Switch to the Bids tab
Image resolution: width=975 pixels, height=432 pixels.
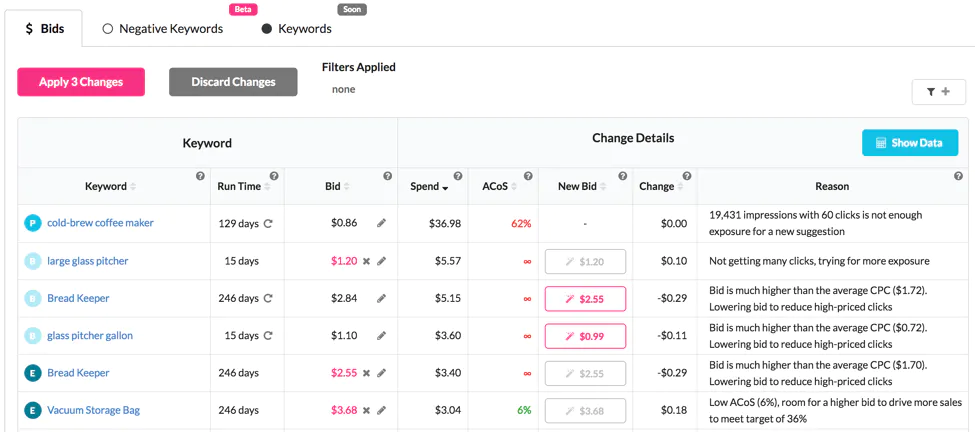click(44, 29)
